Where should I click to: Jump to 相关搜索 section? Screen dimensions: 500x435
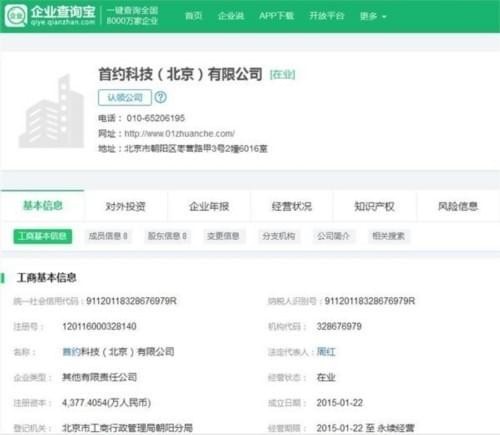click(389, 236)
